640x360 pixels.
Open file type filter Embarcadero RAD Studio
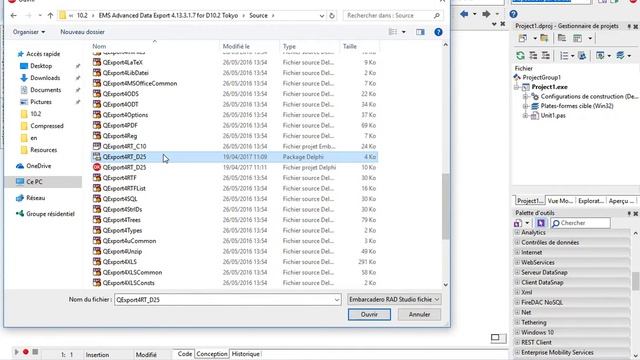coord(394,300)
